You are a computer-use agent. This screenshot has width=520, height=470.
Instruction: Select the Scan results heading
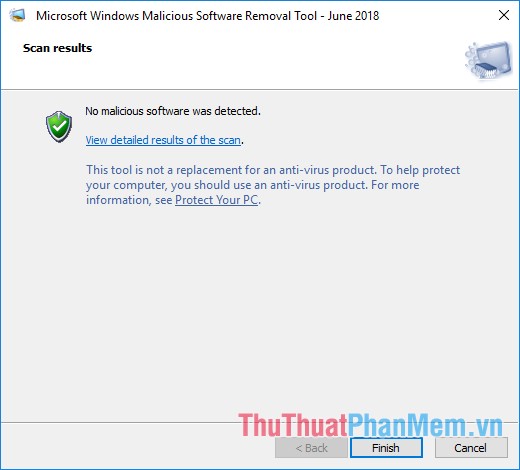pyautogui.click(x=57, y=48)
